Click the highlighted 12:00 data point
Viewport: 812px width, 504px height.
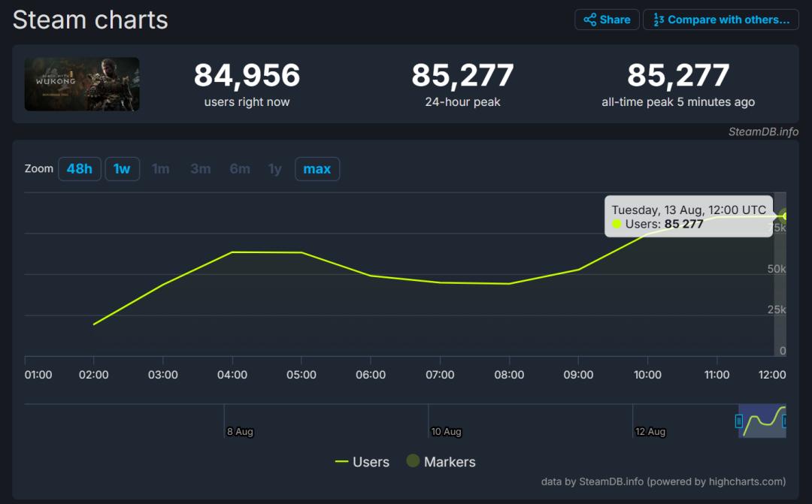786,216
